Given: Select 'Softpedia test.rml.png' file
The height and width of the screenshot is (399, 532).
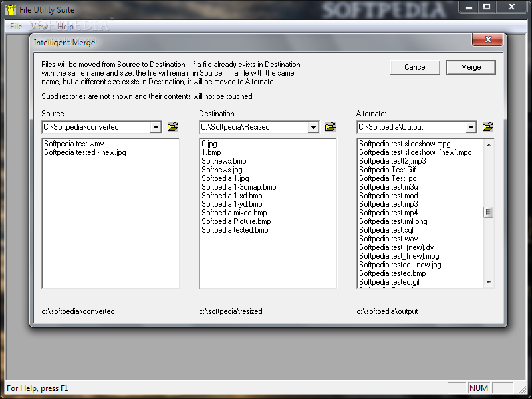Looking at the screenshot, I should (393, 221).
